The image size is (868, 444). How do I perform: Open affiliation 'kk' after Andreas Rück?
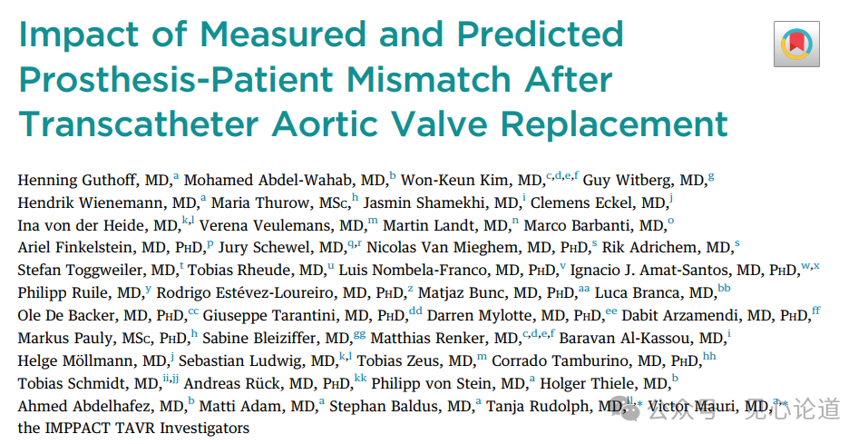tap(361, 380)
